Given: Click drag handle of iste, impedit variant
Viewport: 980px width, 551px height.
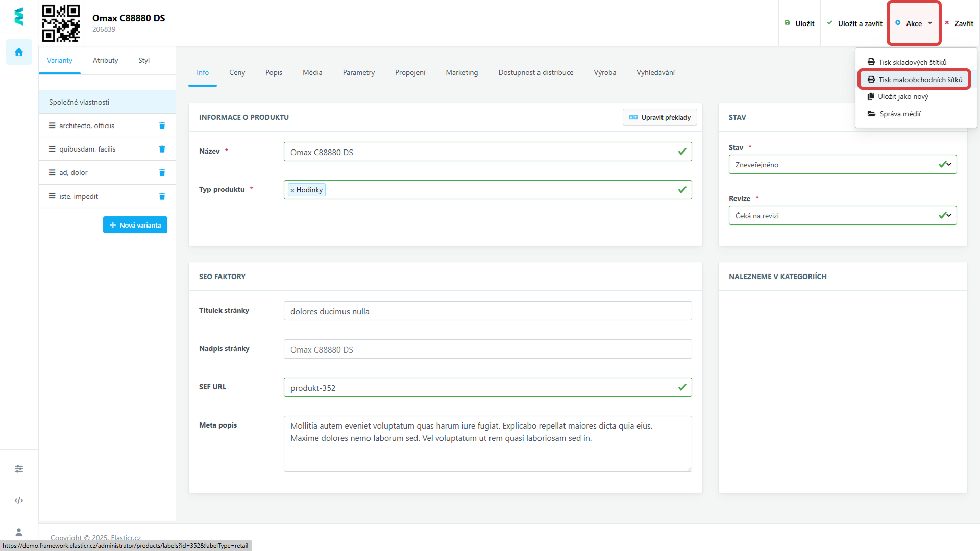Looking at the screenshot, I should [52, 196].
